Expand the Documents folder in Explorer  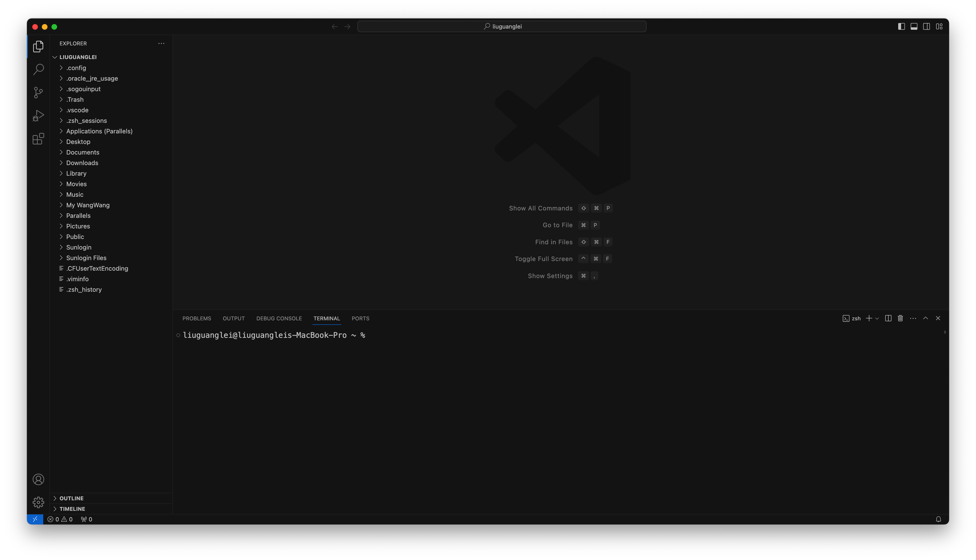coord(82,152)
